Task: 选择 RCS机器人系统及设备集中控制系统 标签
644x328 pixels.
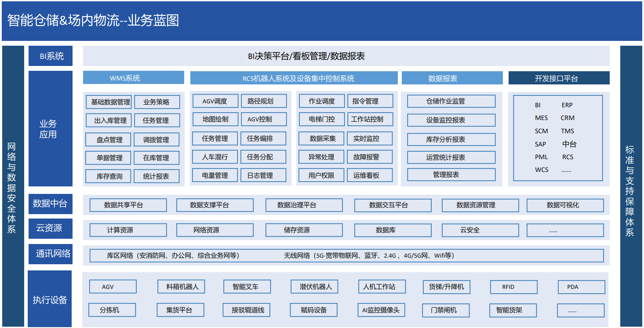Action: (x=294, y=78)
